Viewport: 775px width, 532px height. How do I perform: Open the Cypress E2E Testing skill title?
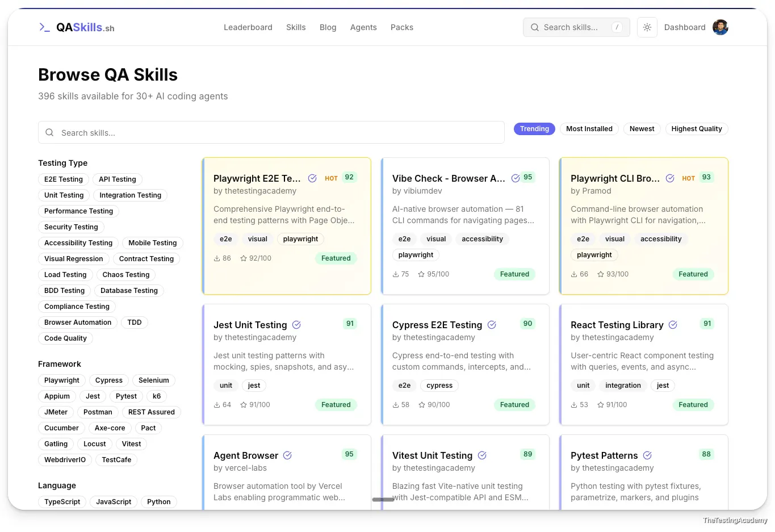pos(437,325)
